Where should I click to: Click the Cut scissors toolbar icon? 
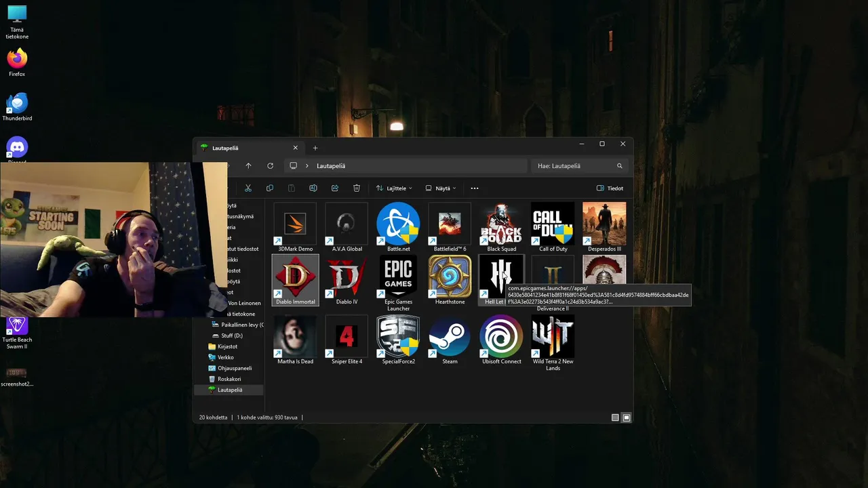pos(248,188)
